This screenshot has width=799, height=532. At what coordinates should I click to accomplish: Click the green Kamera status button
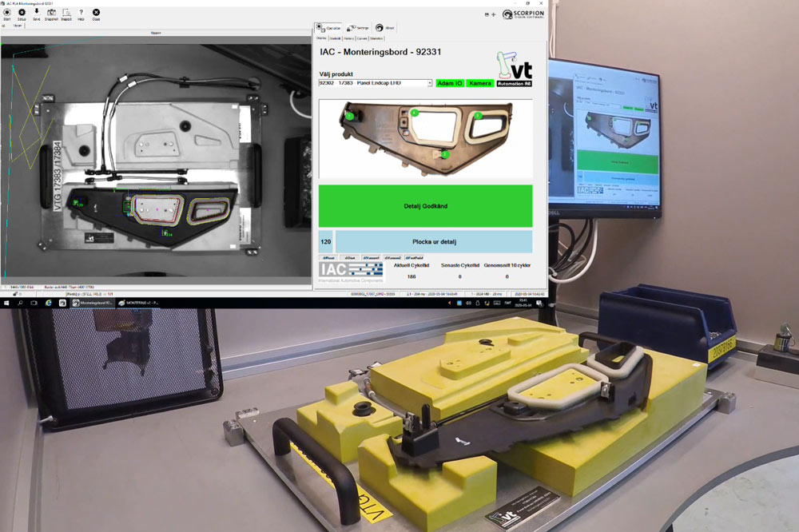pyautogui.click(x=480, y=83)
